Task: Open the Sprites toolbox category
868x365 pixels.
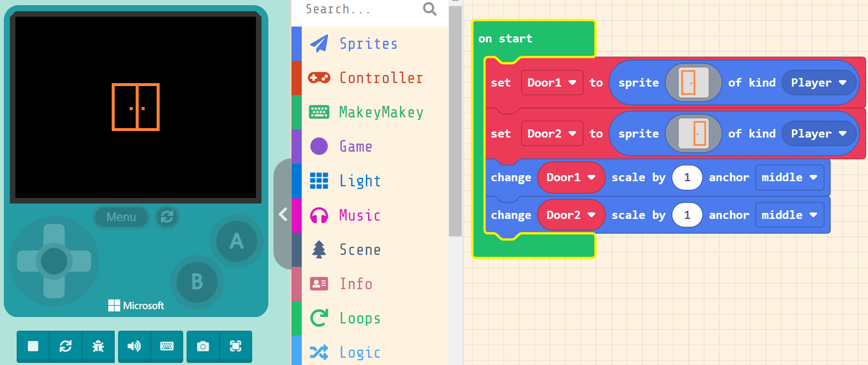Action: 368,44
